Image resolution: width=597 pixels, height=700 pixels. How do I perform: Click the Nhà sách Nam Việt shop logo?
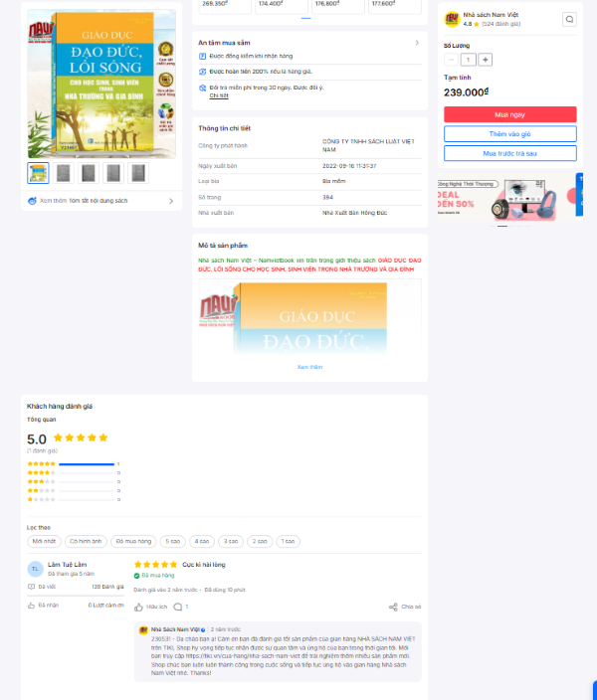point(452,19)
